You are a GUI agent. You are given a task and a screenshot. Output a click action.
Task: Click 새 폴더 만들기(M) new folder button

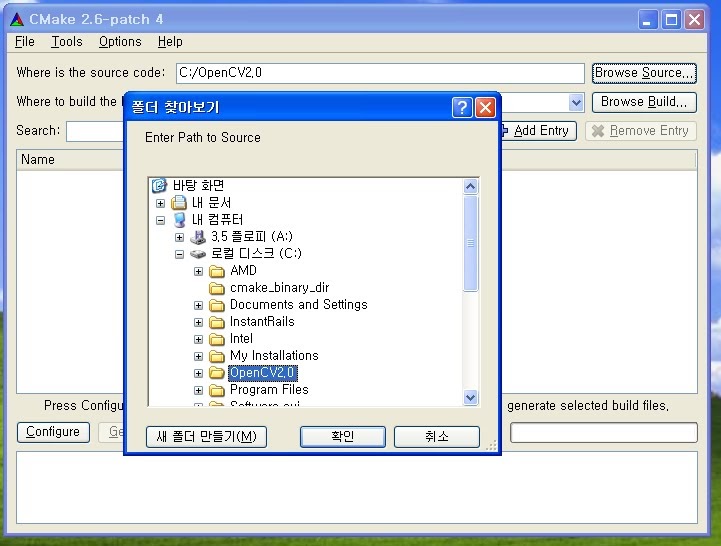(x=206, y=436)
